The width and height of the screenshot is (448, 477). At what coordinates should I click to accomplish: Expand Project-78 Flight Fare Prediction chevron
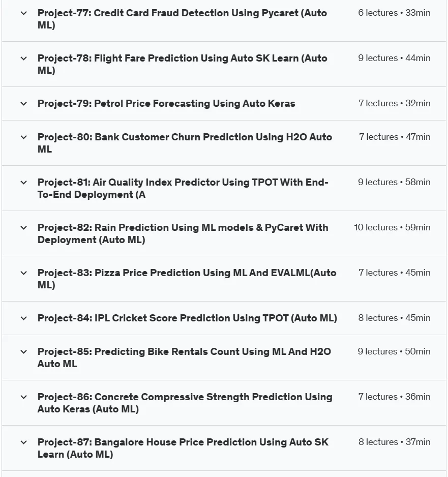pos(24,58)
